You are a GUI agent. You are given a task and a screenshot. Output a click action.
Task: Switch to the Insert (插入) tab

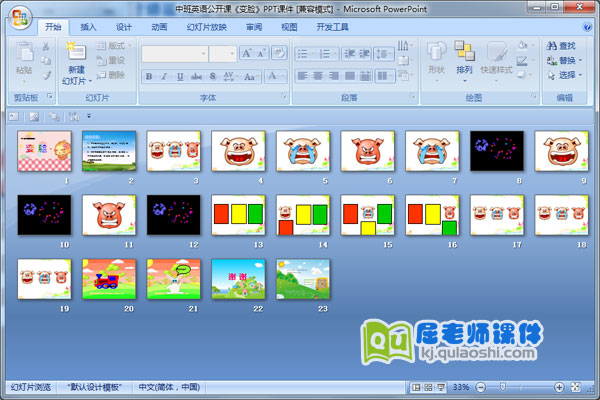[x=88, y=27]
